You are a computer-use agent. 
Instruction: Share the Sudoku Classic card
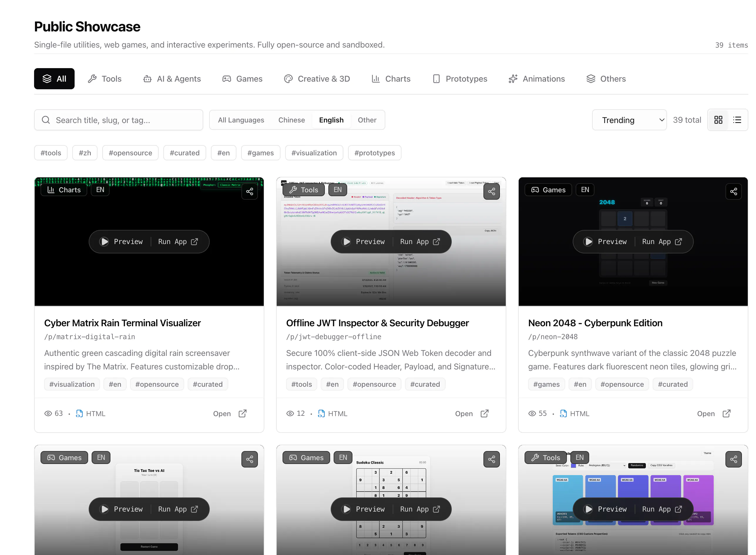[491, 459]
